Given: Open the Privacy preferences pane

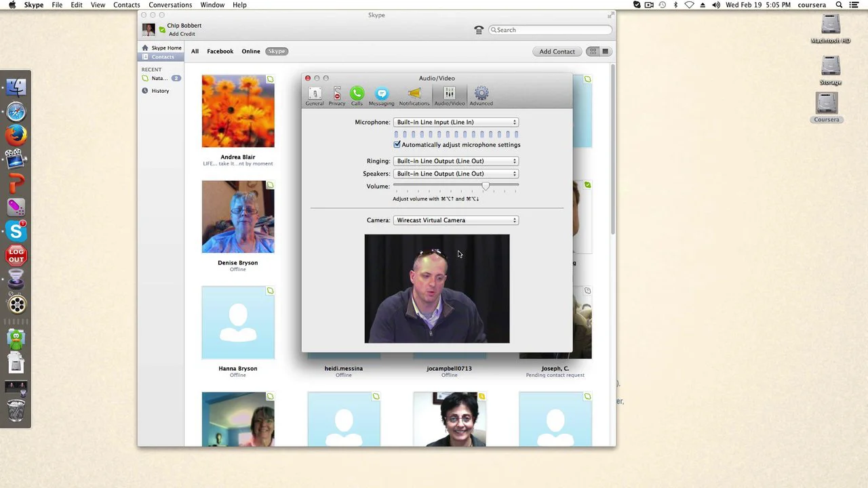Looking at the screenshot, I should (x=336, y=96).
